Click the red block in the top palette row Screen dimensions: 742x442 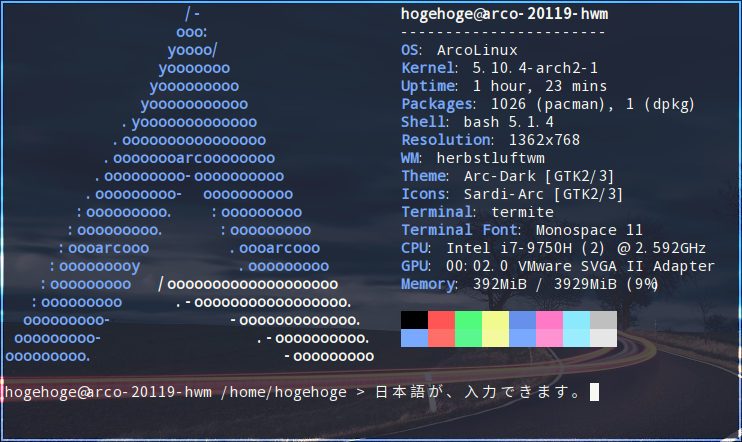click(441, 320)
